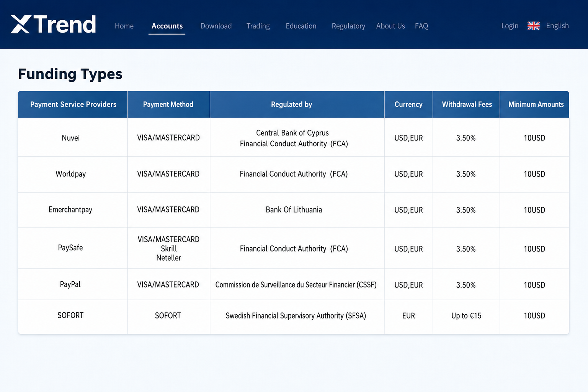Image resolution: width=588 pixels, height=392 pixels.
Task: Click Bank Of Lithuania cell
Action: (297, 210)
